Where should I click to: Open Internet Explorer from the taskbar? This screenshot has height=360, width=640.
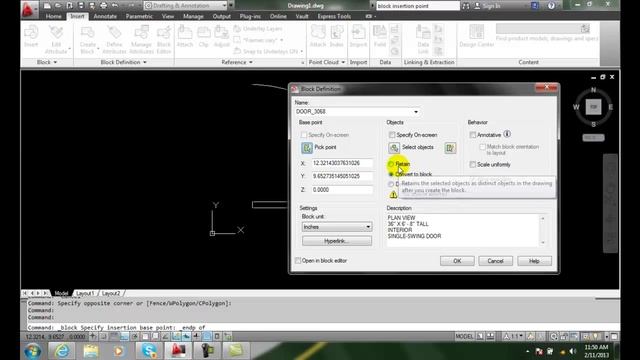[x=62, y=351]
